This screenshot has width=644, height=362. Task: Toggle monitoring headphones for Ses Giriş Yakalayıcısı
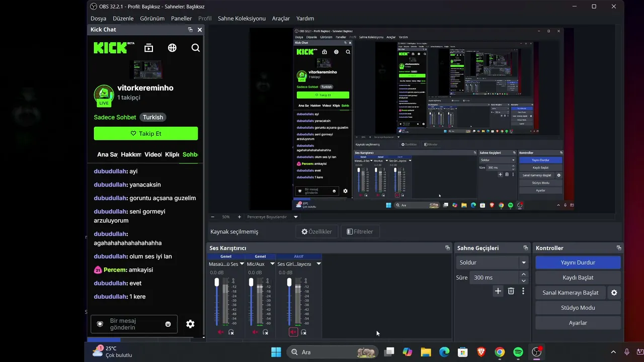(x=303, y=332)
